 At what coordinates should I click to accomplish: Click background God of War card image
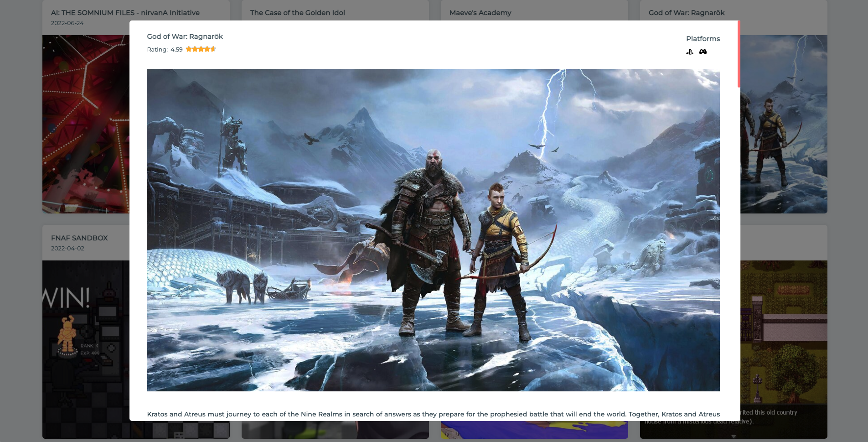point(784,124)
